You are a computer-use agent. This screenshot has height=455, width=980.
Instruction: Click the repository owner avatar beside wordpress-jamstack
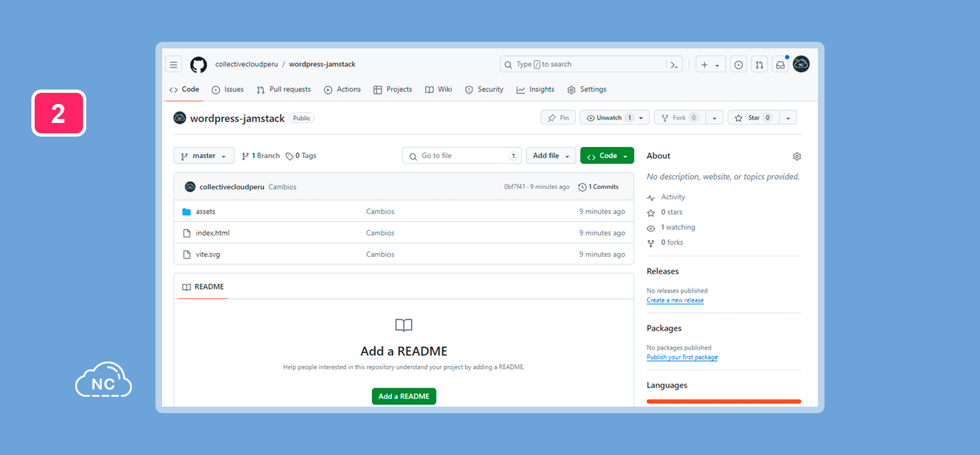pos(180,118)
